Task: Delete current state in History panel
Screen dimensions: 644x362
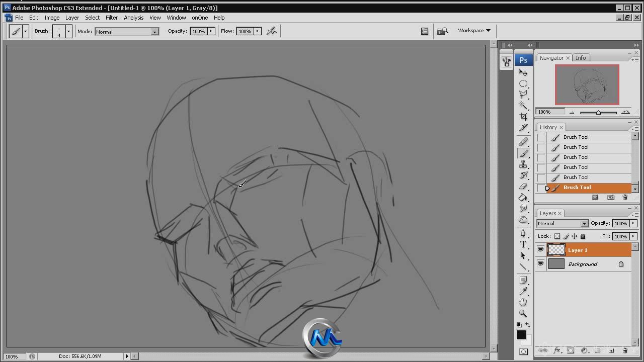Action: tap(625, 198)
